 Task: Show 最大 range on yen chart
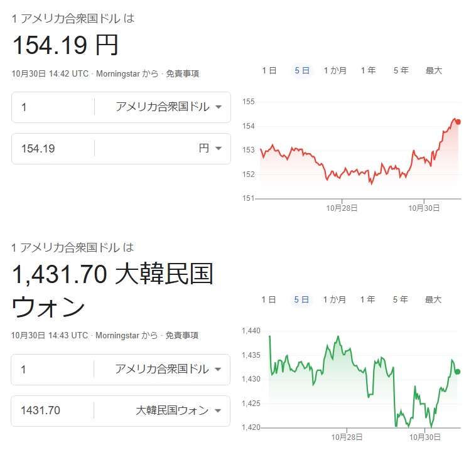coord(434,71)
